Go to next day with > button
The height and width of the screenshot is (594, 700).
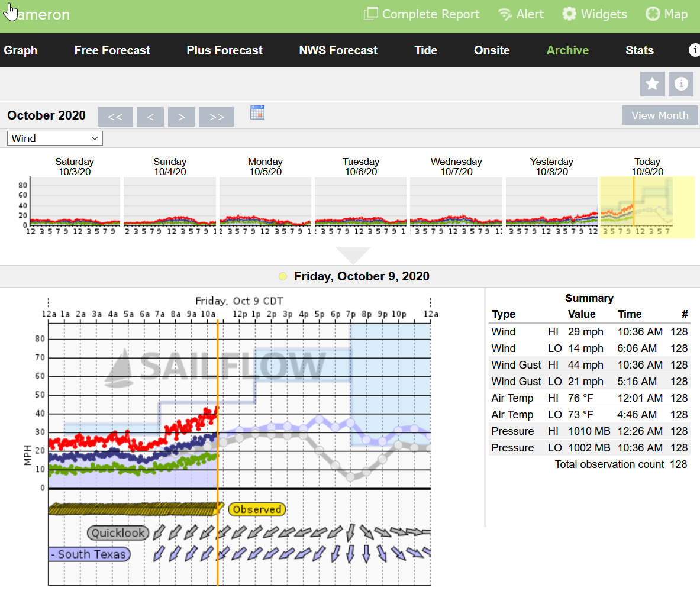click(x=181, y=117)
